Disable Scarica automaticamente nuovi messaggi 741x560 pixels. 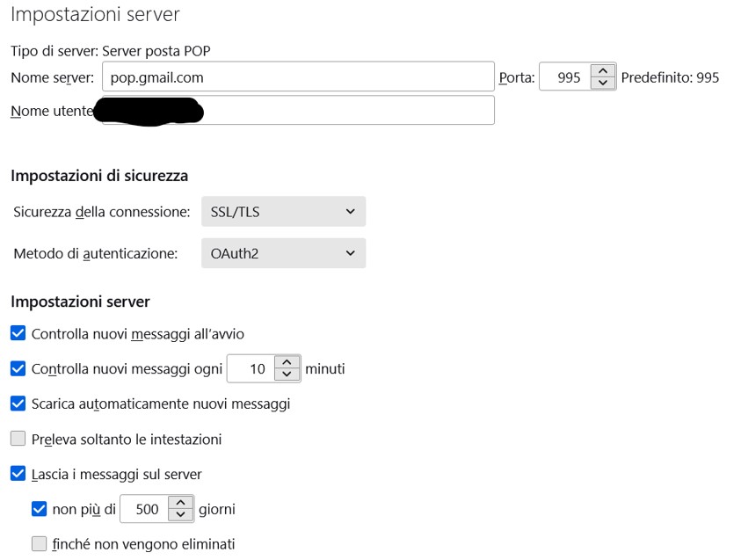point(18,404)
